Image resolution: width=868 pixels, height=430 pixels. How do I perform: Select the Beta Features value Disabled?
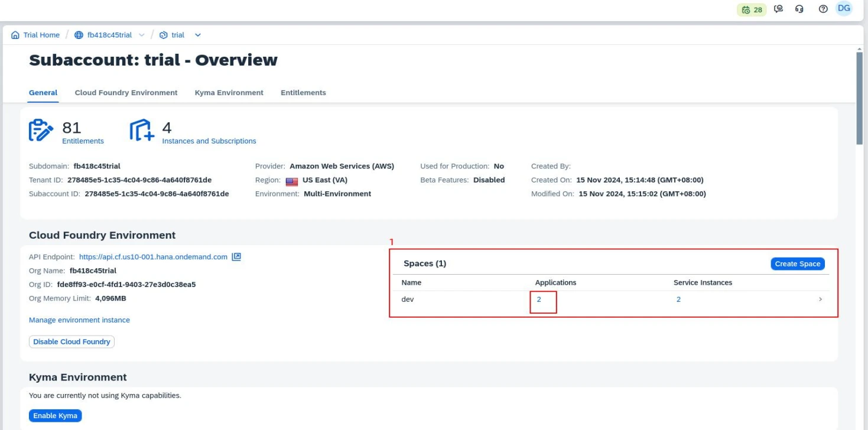[x=489, y=180]
